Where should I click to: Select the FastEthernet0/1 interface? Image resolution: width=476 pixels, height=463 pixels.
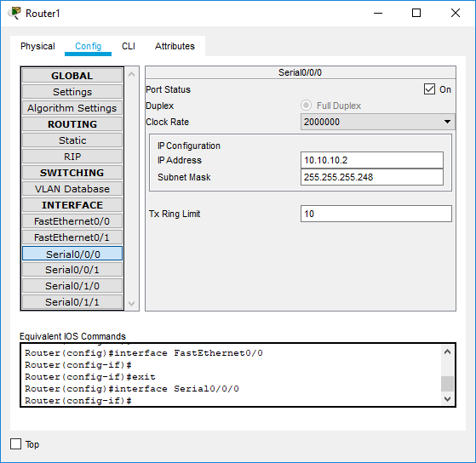tap(72, 237)
